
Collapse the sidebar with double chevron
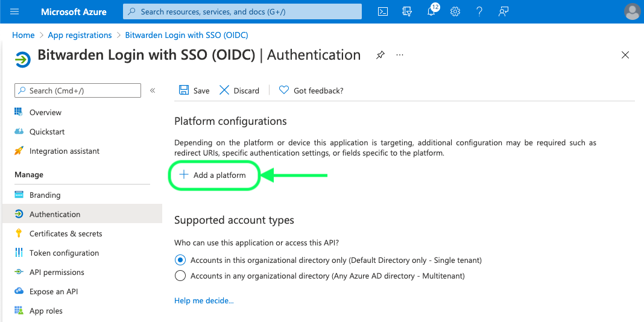(x=153, y=90)
